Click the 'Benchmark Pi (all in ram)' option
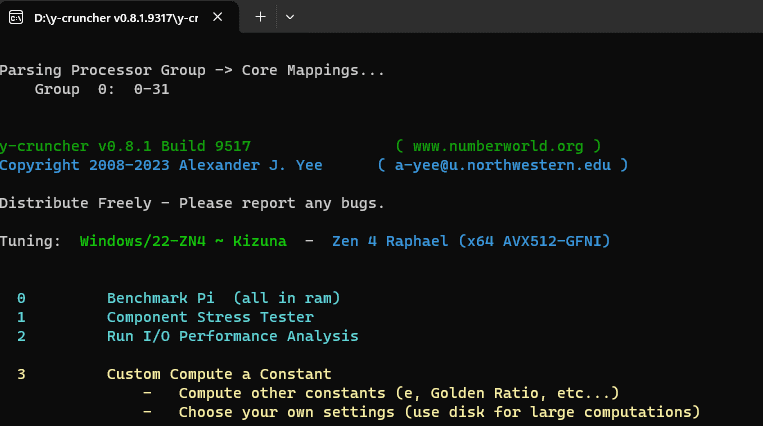Viewport: 763px width, 426px height. pos(223,298)
